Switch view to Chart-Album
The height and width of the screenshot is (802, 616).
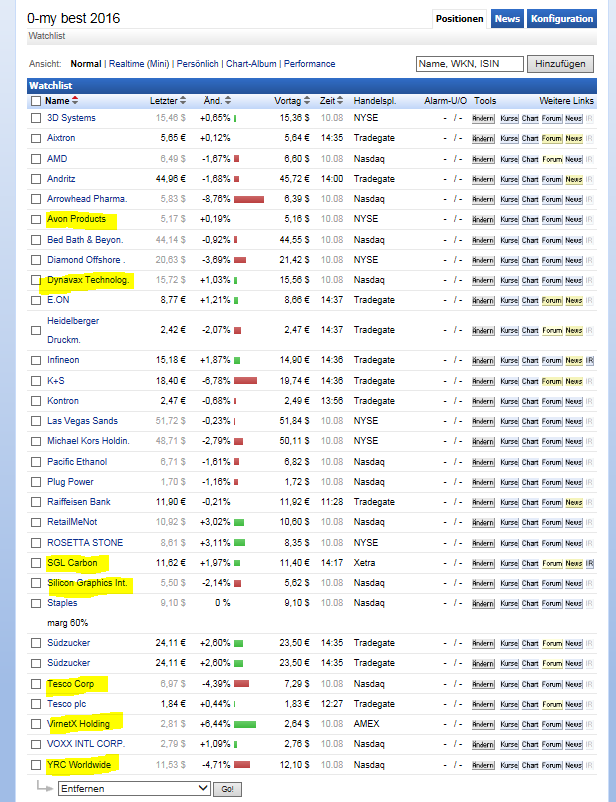click(251, 64)
